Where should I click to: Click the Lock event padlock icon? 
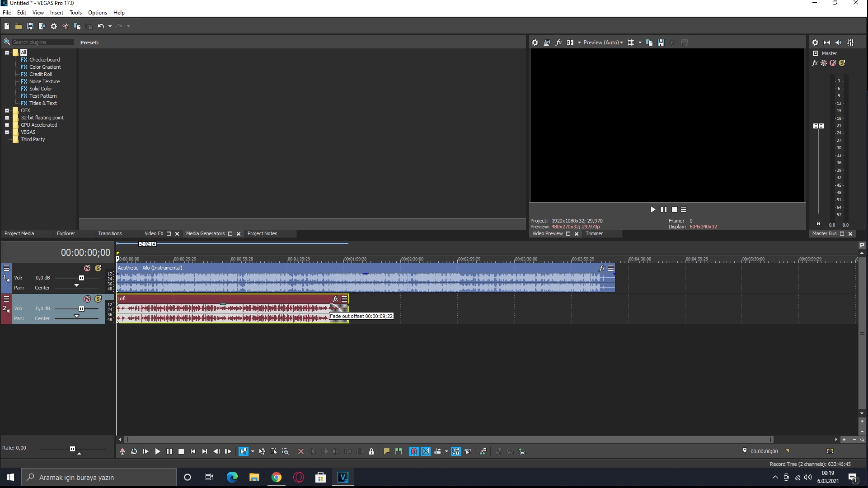(371, 451)
